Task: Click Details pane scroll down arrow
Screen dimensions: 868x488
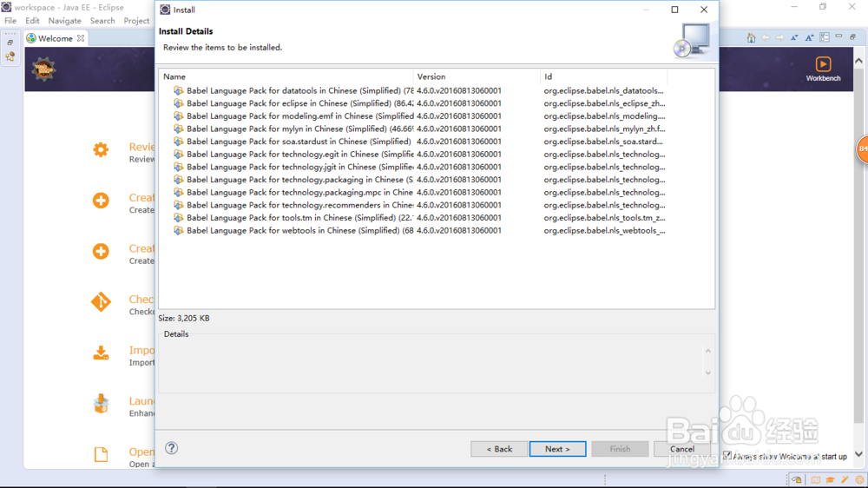Action: coord(708,373)
